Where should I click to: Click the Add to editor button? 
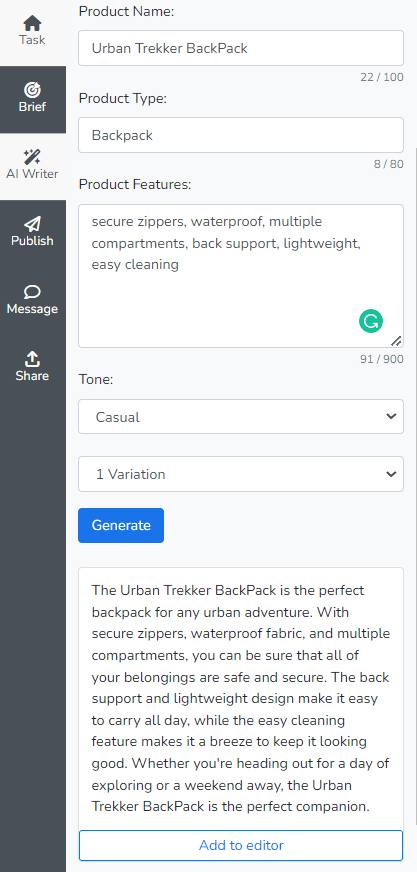coord(241,845)
